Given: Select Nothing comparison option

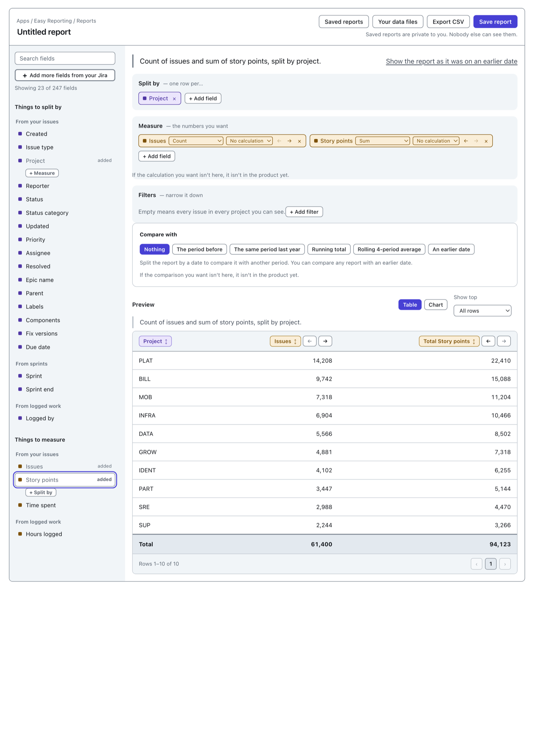Looking at the screenshot, I should pos(155,250).
